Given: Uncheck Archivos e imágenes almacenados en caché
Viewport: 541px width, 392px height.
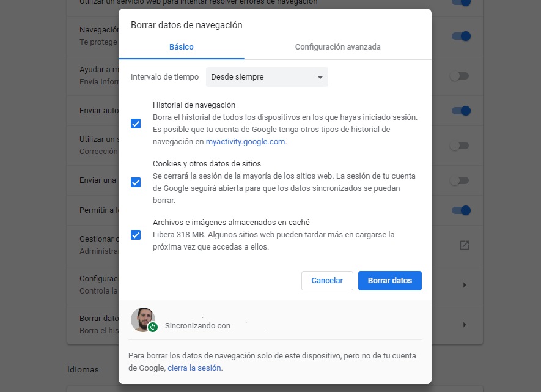Looking at the screenshot, I should coord(135,235).
